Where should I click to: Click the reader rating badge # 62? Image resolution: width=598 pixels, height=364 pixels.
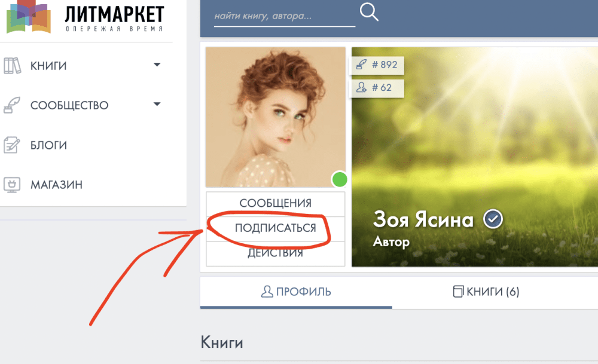click(377, 88)
